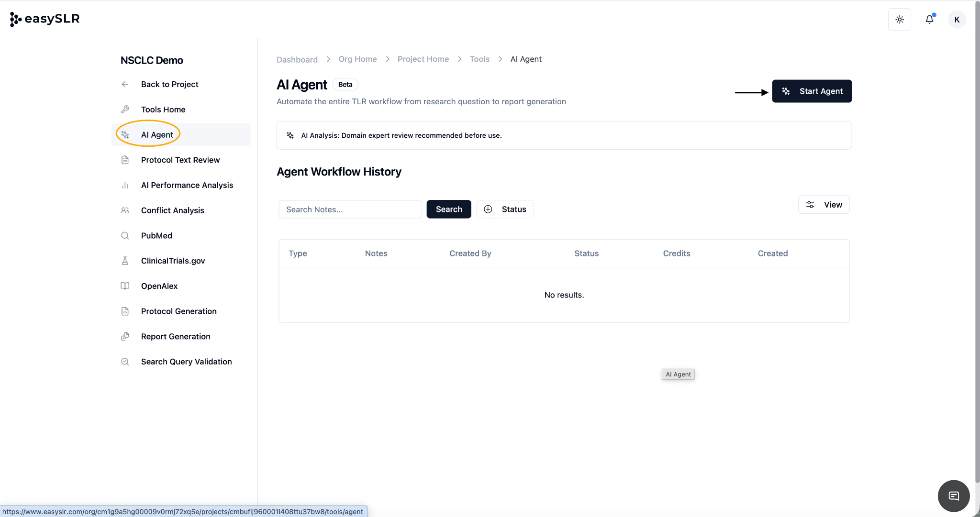Click the Search button
980x517 pixels.
tap(448, 209)
